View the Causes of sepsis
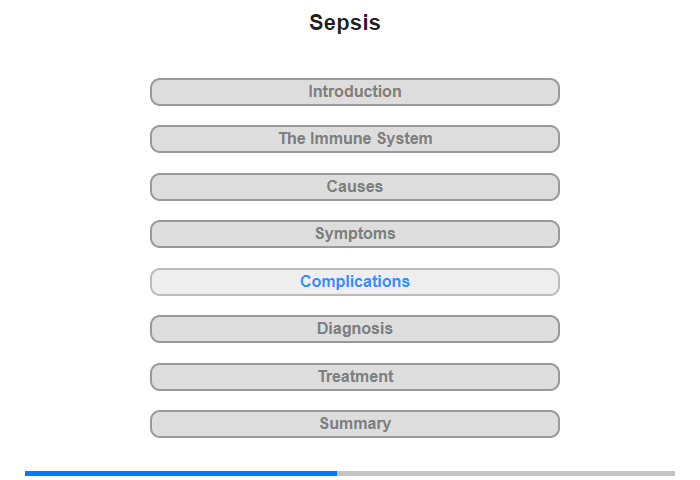Screen dimensions: 700x480 (x=355, y=187)
